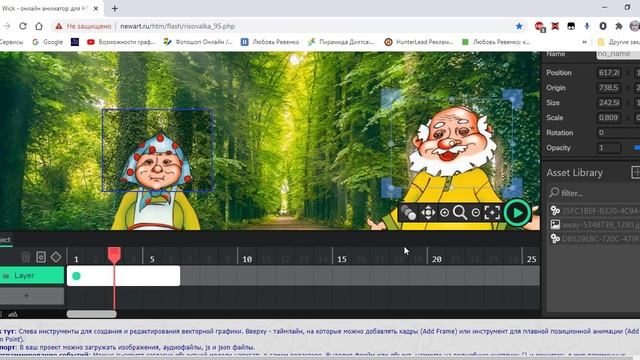Open the Фотошоп Онлайн bookmark
640x360 pixels.
[198, 42]
